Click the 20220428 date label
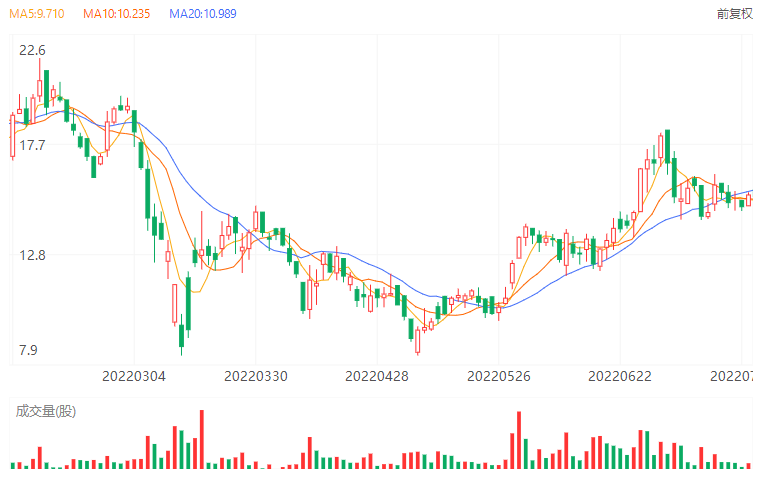This screenshot has height=477, width=767. point(377,376)
